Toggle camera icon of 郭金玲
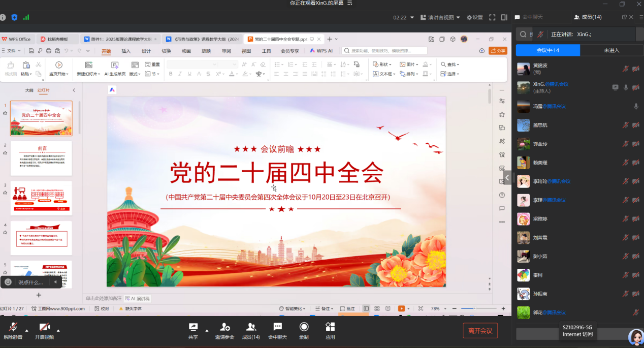This screenshot has width=644, height=348. coord(636,144)
